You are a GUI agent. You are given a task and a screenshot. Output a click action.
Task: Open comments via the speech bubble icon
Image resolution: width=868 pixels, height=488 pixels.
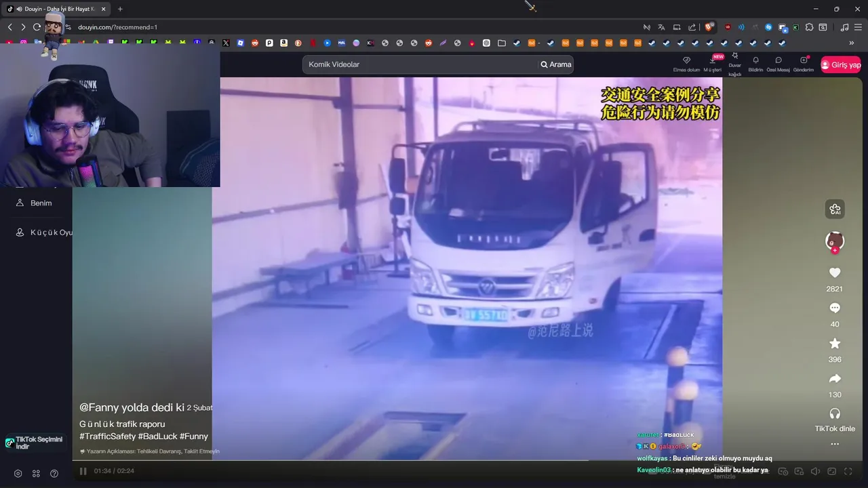click(835, 308)
